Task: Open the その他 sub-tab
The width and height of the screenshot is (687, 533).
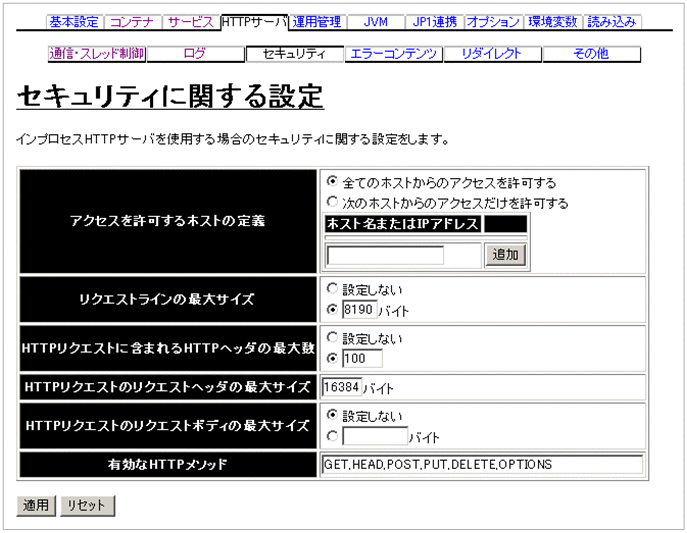Action: pos(591,54)
